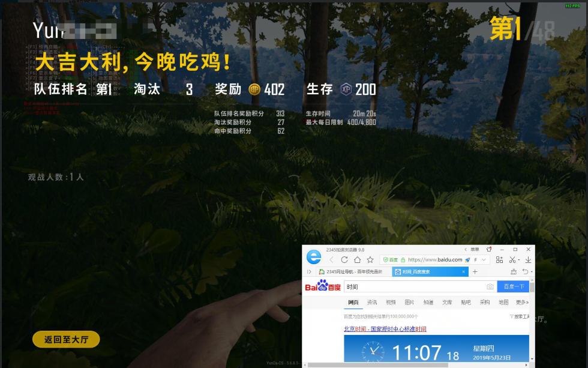The image size is (588, 368).
Task: Open 贴吧 search tab
Action: click(x=466, y=303)
